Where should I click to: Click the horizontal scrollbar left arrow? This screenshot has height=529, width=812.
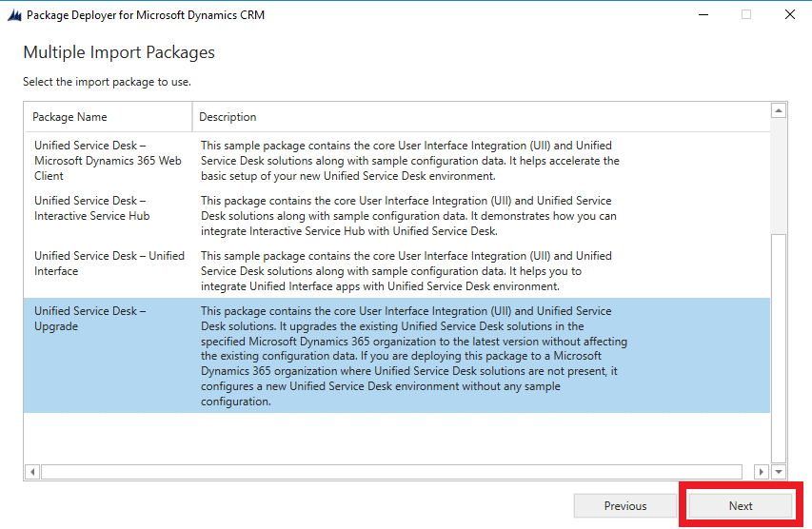click(x=32, y=472)
